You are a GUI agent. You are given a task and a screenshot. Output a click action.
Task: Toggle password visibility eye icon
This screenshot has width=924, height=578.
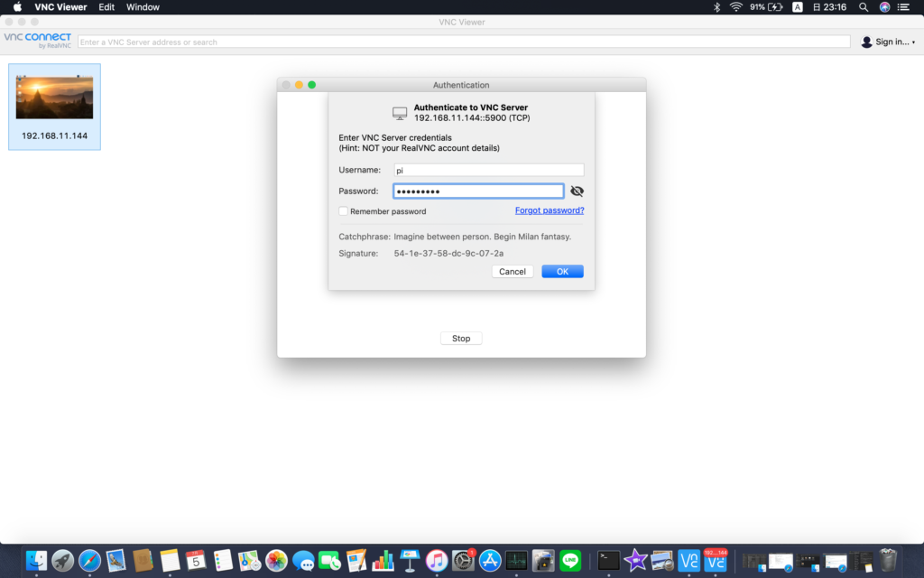coord(577,191)
